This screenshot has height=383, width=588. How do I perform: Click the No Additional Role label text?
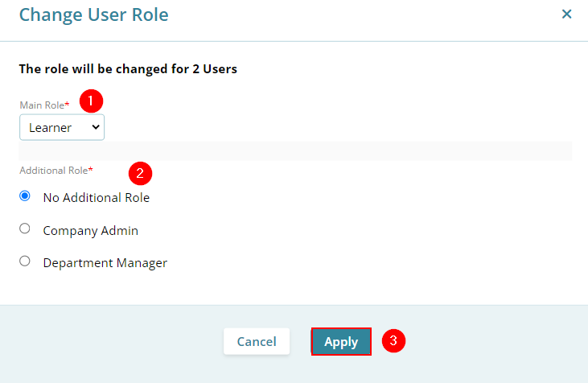(x=97, y=198)
